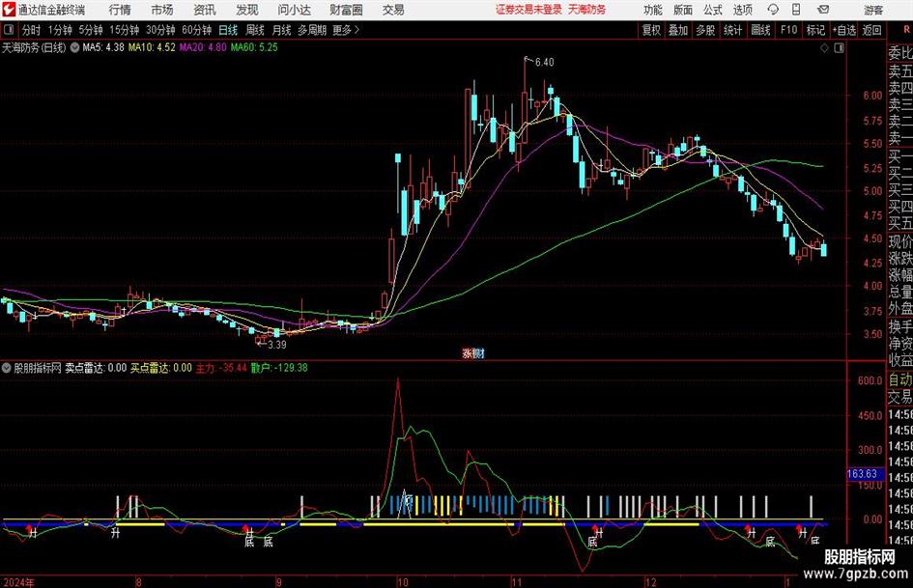Open the 行情 menu
Image resolution: width=913 pixels, height=588 pixels.
tap(120, 10)
